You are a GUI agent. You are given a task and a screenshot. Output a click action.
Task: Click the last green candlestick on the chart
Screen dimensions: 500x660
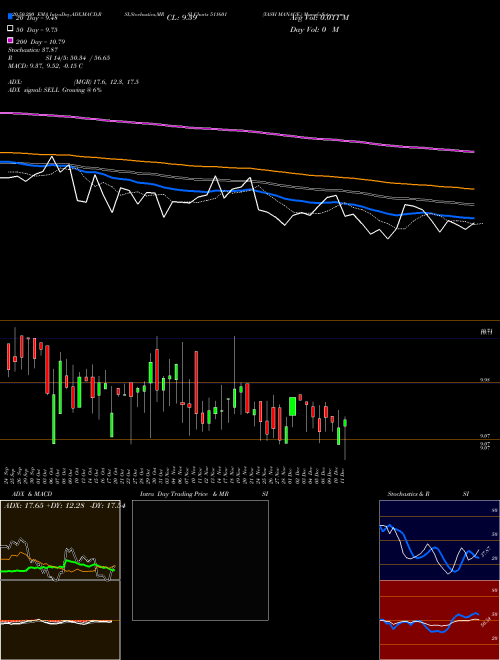[x=345, y=423]
